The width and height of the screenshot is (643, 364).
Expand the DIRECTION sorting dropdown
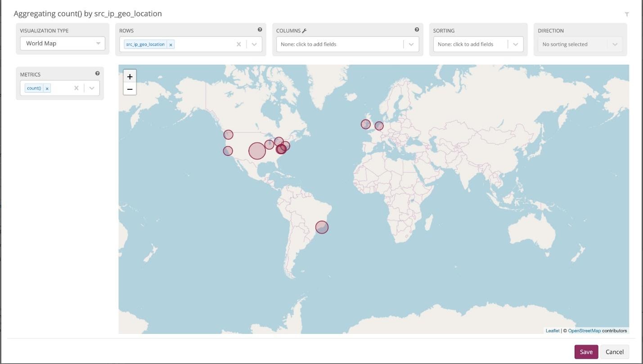[615, 44]
